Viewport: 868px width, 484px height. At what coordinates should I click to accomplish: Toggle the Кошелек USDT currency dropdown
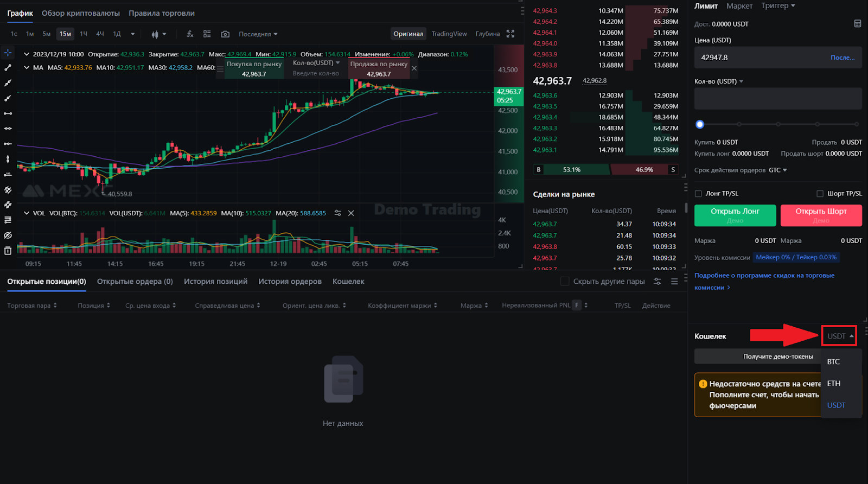click(839, 336)
